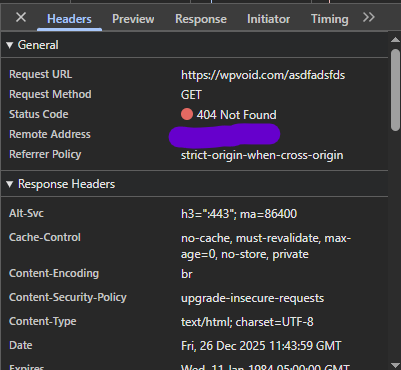Click the Referrer Policy label

(x=45, y=154)
